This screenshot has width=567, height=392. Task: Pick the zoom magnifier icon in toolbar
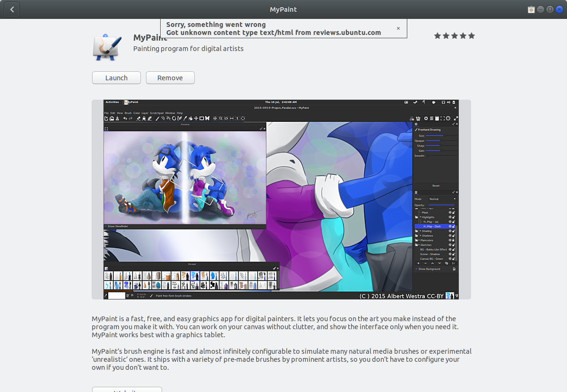coord(221,119)
